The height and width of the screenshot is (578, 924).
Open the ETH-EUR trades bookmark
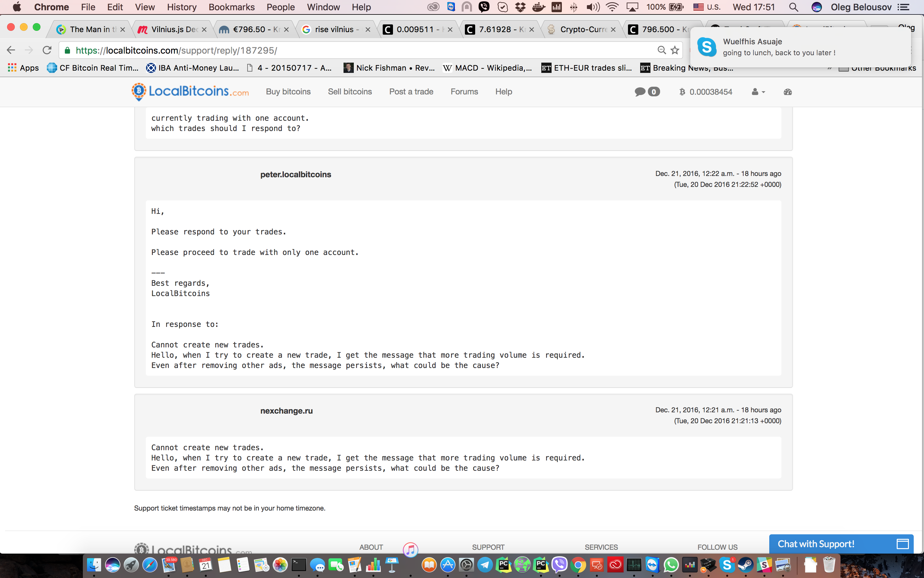pos(587,68)
